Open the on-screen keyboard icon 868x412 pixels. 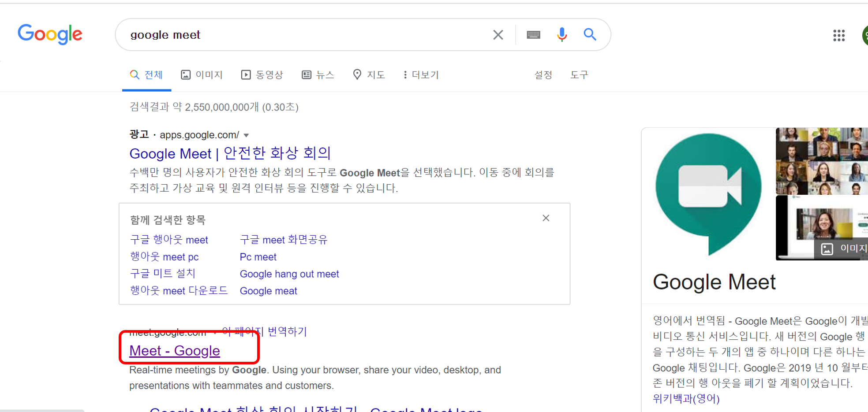[x=533, y=35]
